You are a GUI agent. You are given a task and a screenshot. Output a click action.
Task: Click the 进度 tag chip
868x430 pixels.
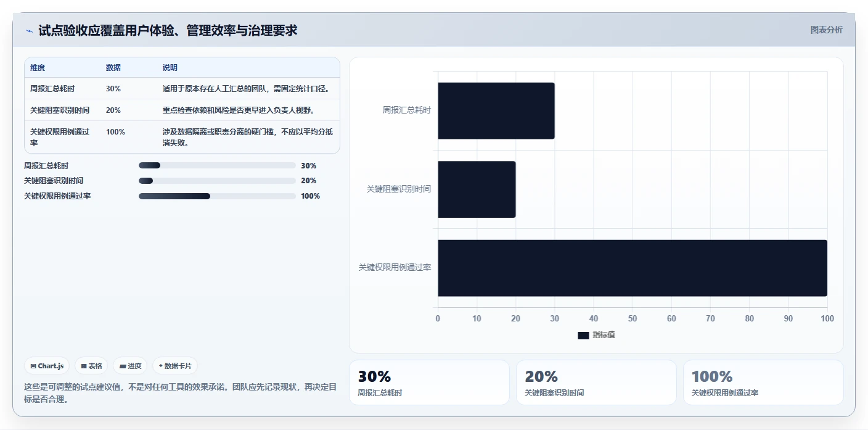click(x=130, y=366)
